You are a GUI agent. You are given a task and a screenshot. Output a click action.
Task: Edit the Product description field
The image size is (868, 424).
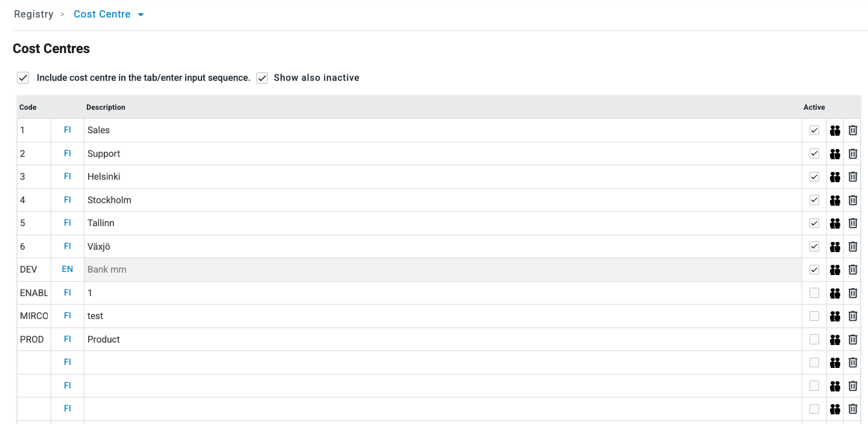[x=443, y=340]
